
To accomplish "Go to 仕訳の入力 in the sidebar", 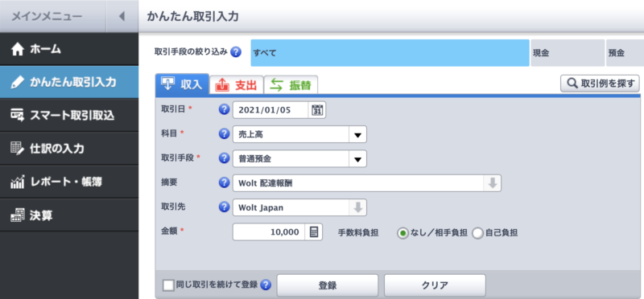I will click(x=69, y=149).
